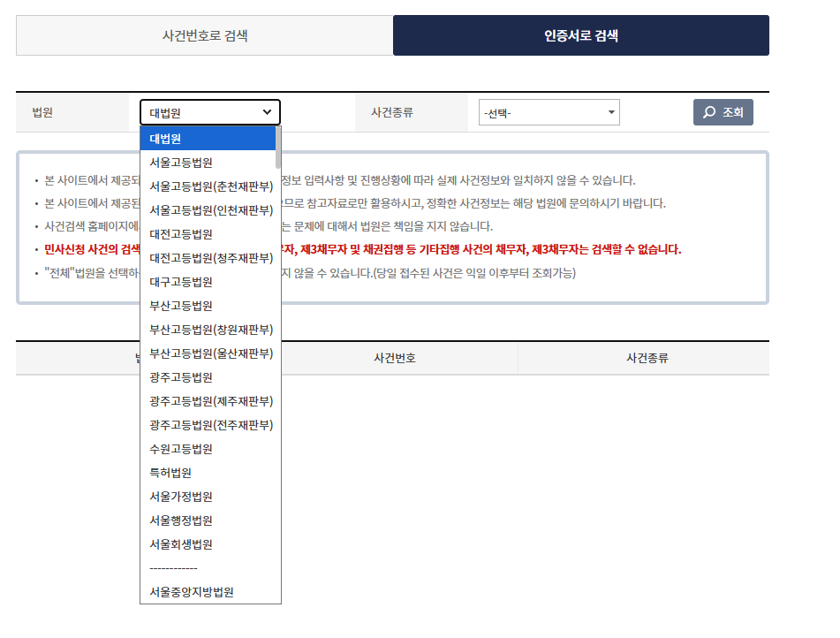Click the 법원 field label
This screenshot has height=638, width=840.
pyautogui.click(x=42, y=112)
